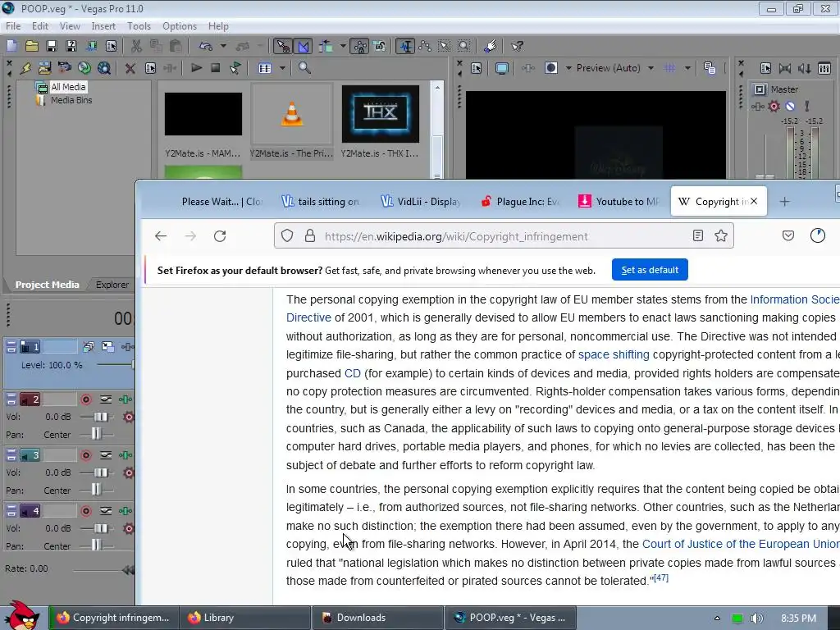Viewport: 840px width, 630px height.
Task: Click Import Media icon in Project Media
Action: coord(45,68)
